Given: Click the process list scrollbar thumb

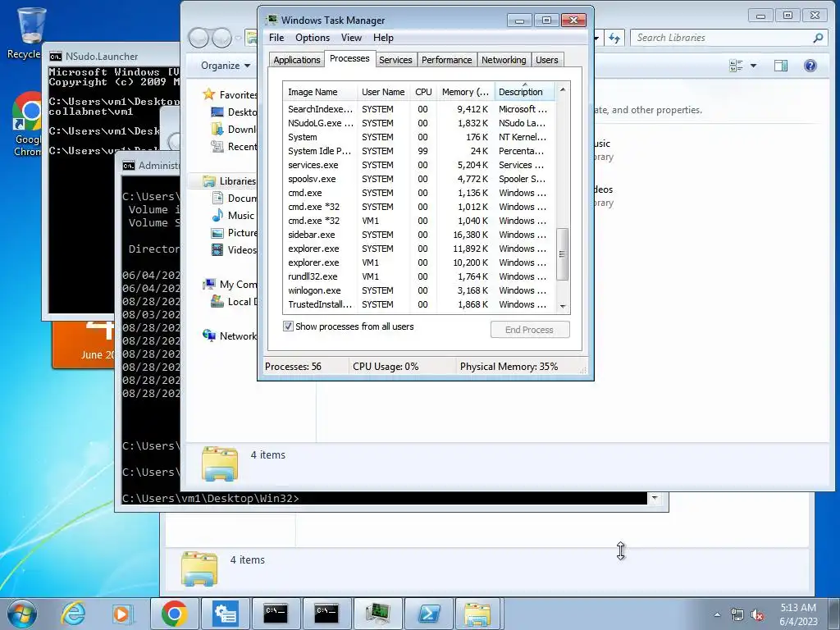Looking at the screenshot, I should pyautogui.click(x=562, y=254).
